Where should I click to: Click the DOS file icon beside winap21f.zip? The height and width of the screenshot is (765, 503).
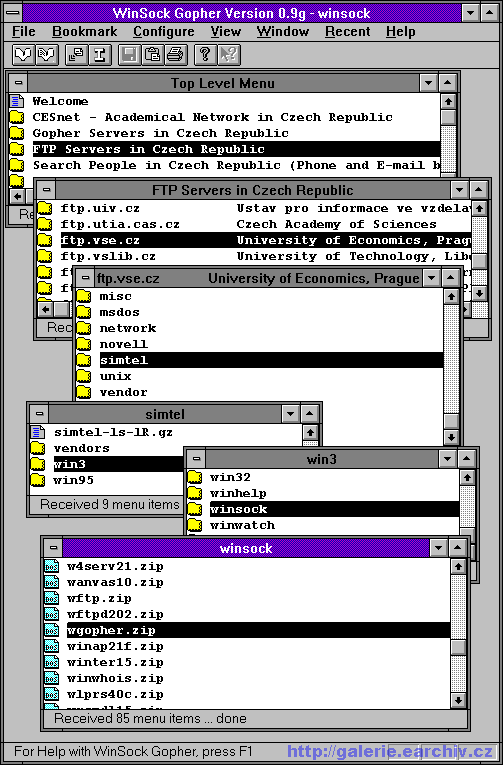click(51, 647)
